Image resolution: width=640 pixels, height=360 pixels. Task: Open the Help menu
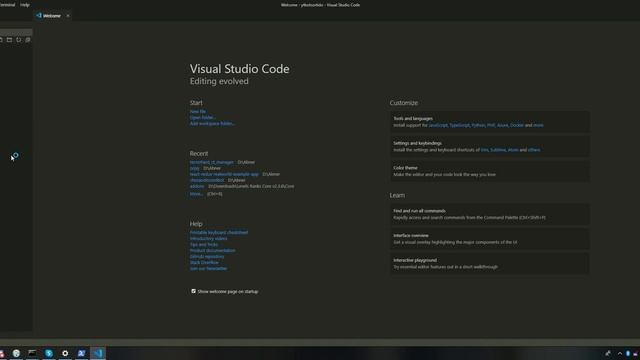coord(25,5)
